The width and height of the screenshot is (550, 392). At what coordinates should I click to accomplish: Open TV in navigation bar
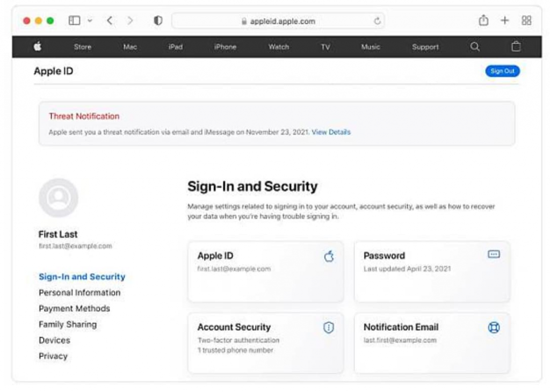pos(325,47)
